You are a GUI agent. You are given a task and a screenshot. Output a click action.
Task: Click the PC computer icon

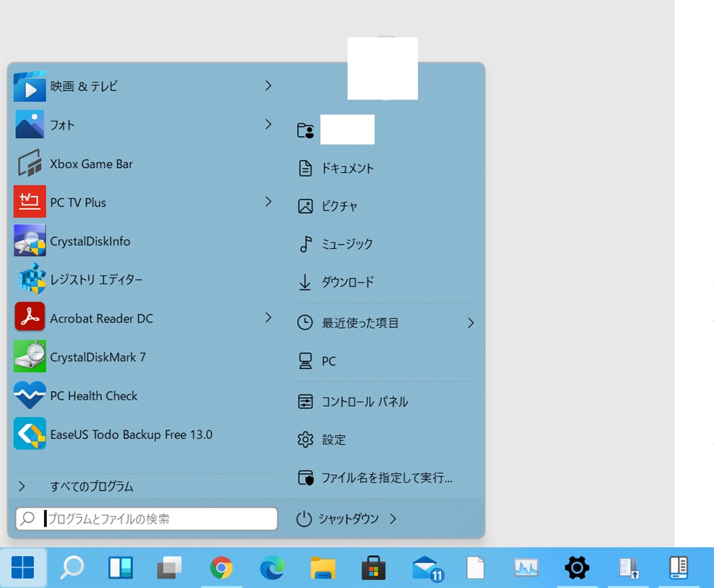pos(305,361)
